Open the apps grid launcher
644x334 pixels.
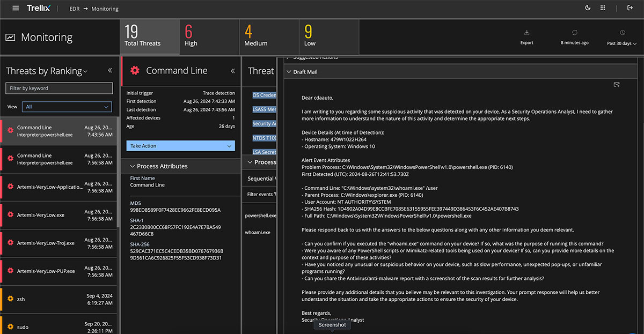[603, 8]
